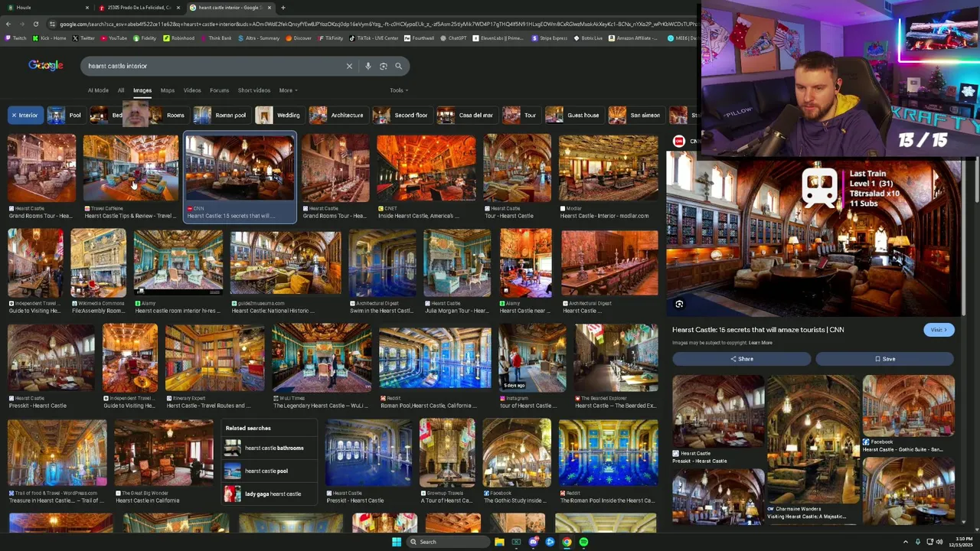Open Chrome from the taskbar

[x=567, y=542]
